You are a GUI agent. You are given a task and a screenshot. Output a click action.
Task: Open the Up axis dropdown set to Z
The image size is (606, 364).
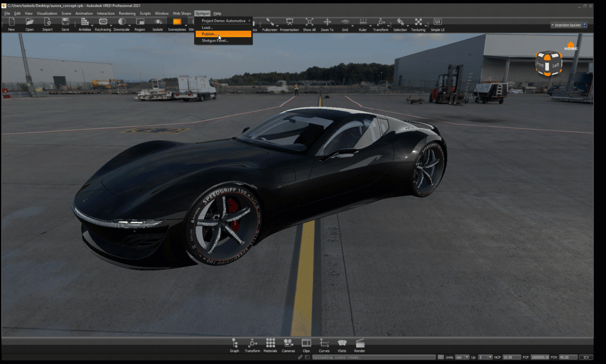(486, 357)
